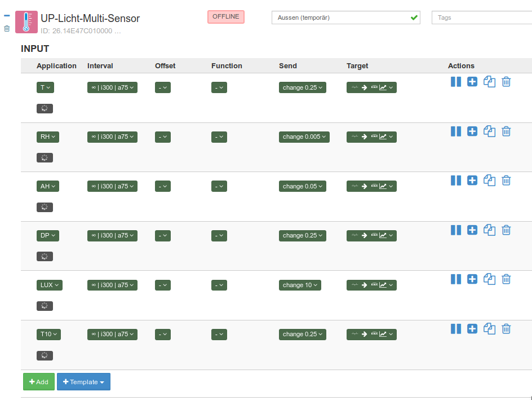Viewport: 532px width, 400px height.
Task: Add entry in DP row actions
Action: coord(472,230)
